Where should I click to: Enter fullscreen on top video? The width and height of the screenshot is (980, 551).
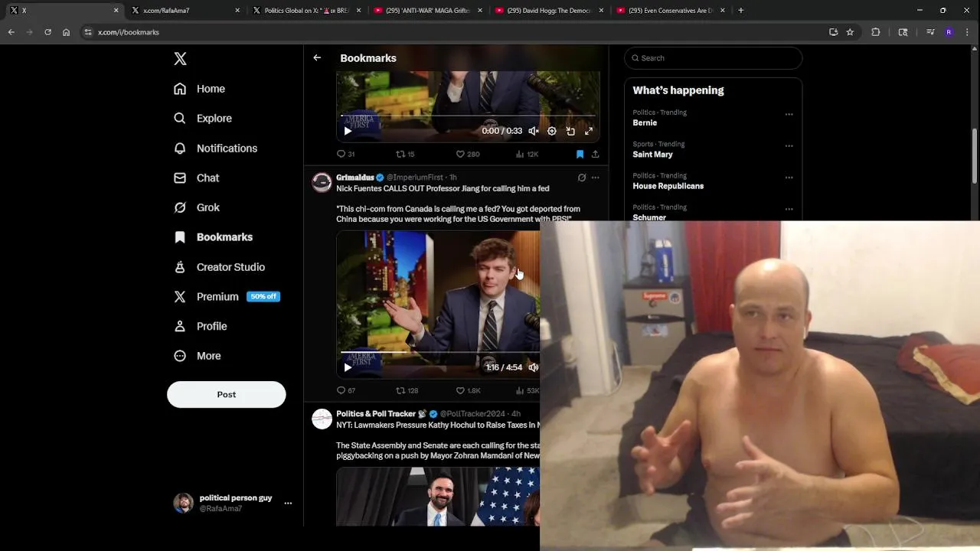pyautogui.click(x=589, y=131)
